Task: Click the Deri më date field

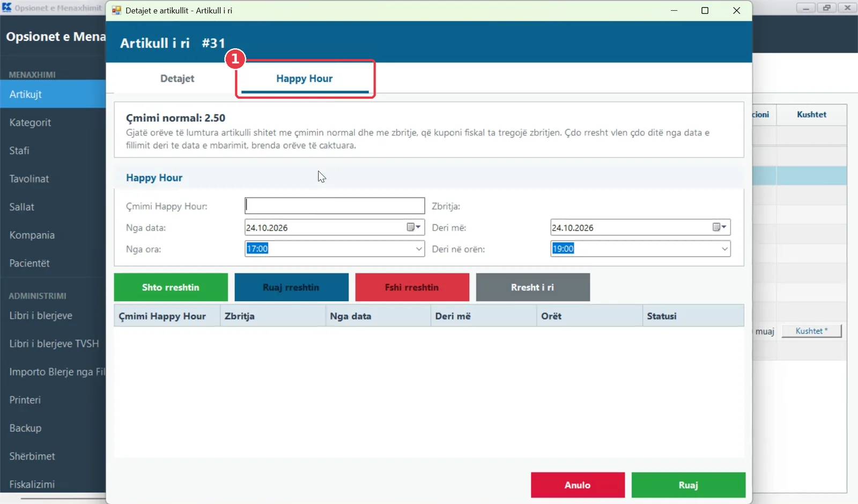Action: pyautogui.click(x=640, y=227)
